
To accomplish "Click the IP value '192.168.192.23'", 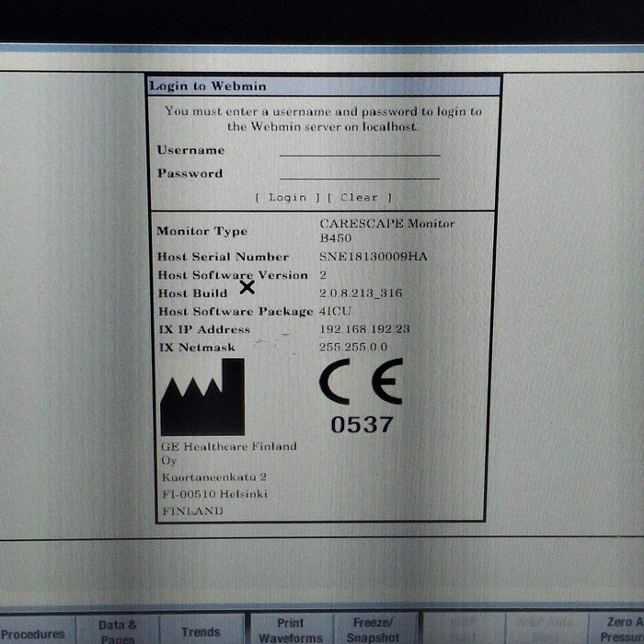I will coord(364,329).
